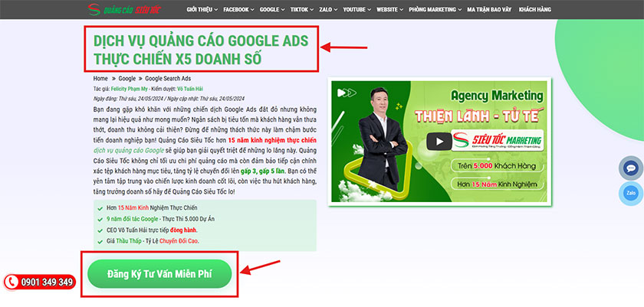Viewport: 644px width, 307px height.
Task: Click bullet 'CEO Võ Tuấn Hải trực tiếp đồng hành'
Action: click(152, 230)
